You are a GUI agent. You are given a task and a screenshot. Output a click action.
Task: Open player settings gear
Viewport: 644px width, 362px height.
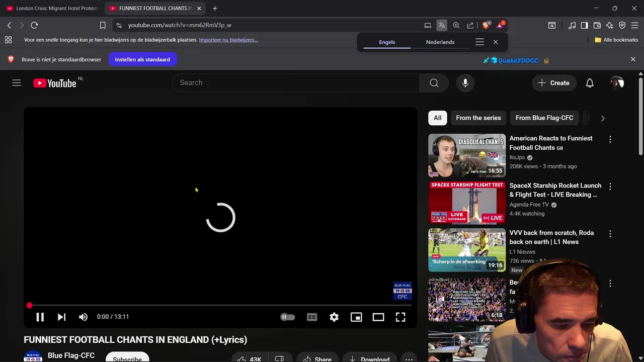click(334, 317)
